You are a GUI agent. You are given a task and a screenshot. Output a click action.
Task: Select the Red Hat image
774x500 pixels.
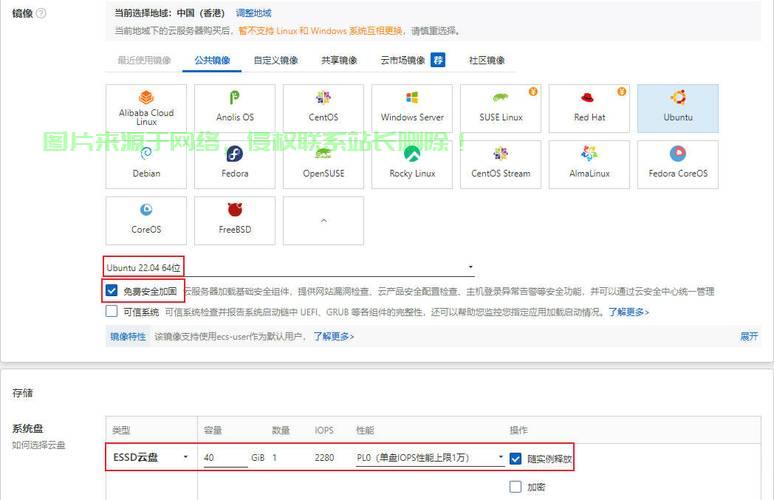pyautogui.click(x=589, y=108)
